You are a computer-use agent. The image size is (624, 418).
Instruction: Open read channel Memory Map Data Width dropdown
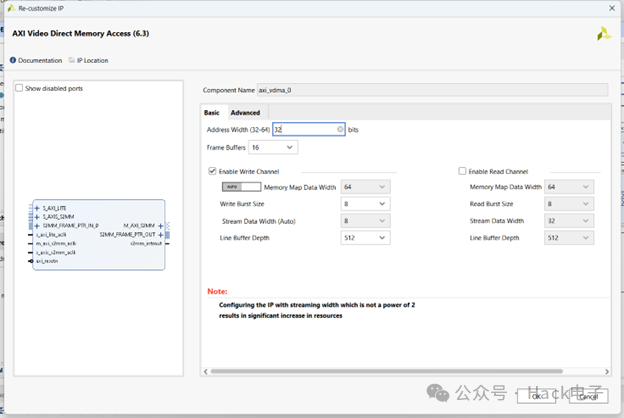point(569,187)
